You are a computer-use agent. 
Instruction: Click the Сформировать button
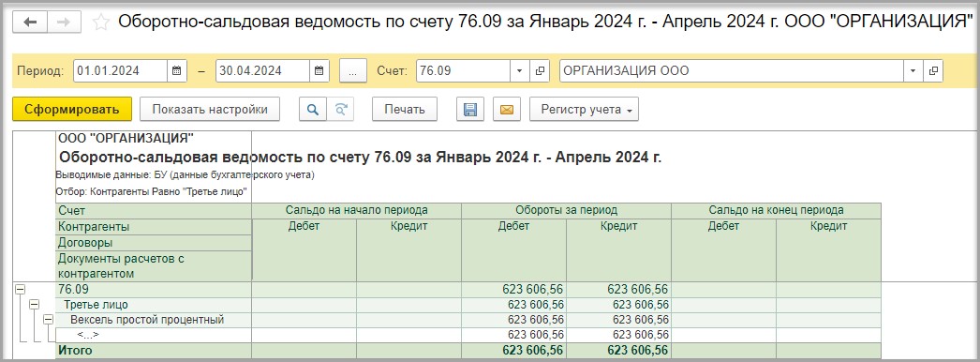click(x=72, y=110)
